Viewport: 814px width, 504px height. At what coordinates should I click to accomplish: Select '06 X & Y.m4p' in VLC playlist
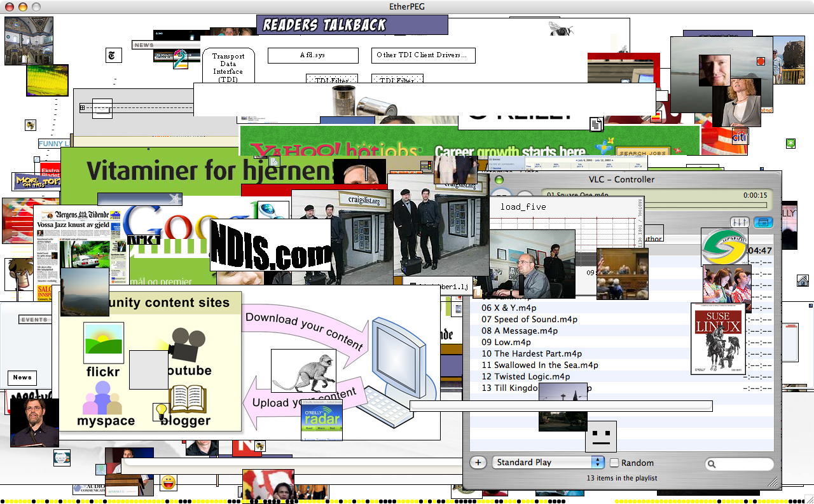click(x=509, y=308)
